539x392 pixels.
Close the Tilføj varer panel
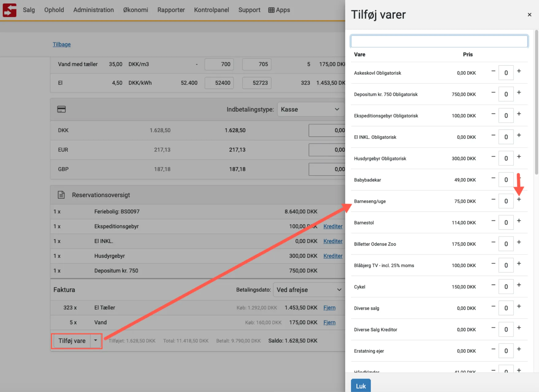point(529,15)
